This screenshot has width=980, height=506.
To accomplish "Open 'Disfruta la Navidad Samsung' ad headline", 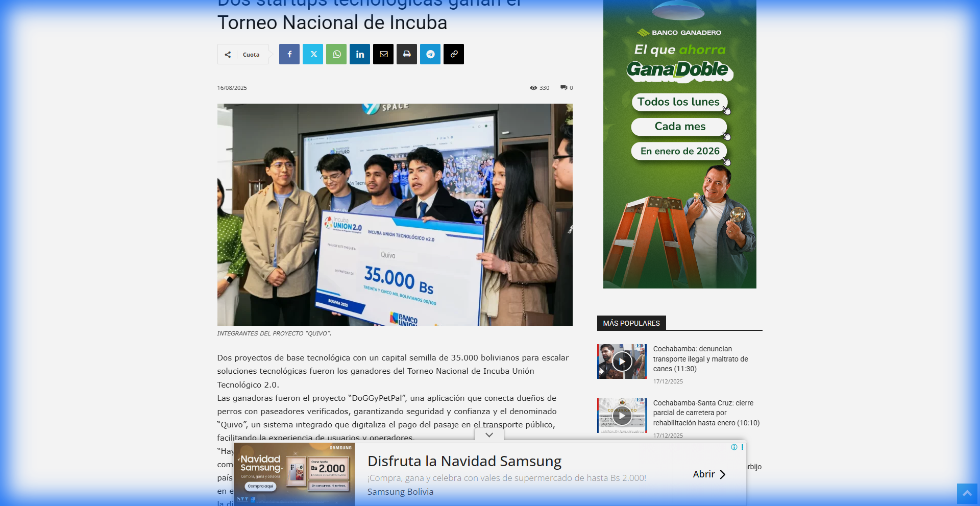I will (464, 461).
